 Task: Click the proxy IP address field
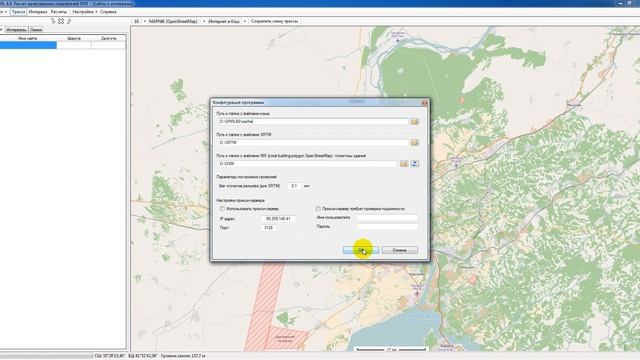(278, 219)
